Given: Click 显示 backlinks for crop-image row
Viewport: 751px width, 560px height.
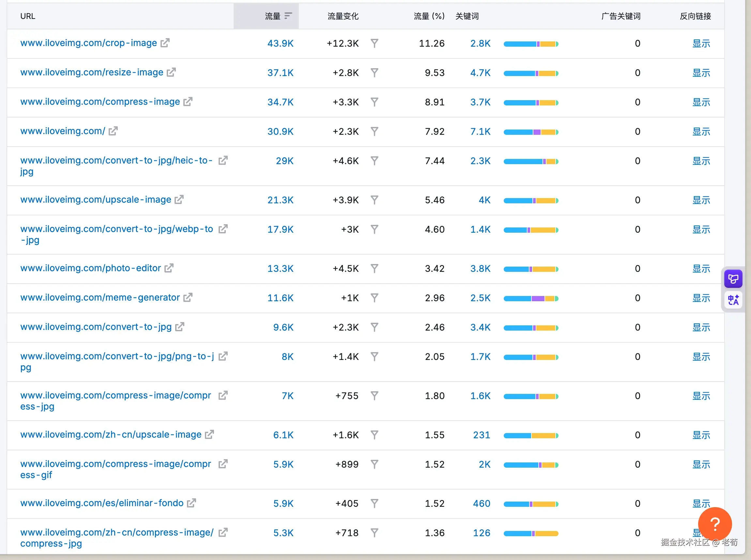Looking at the screenshot, I should 701,43.
